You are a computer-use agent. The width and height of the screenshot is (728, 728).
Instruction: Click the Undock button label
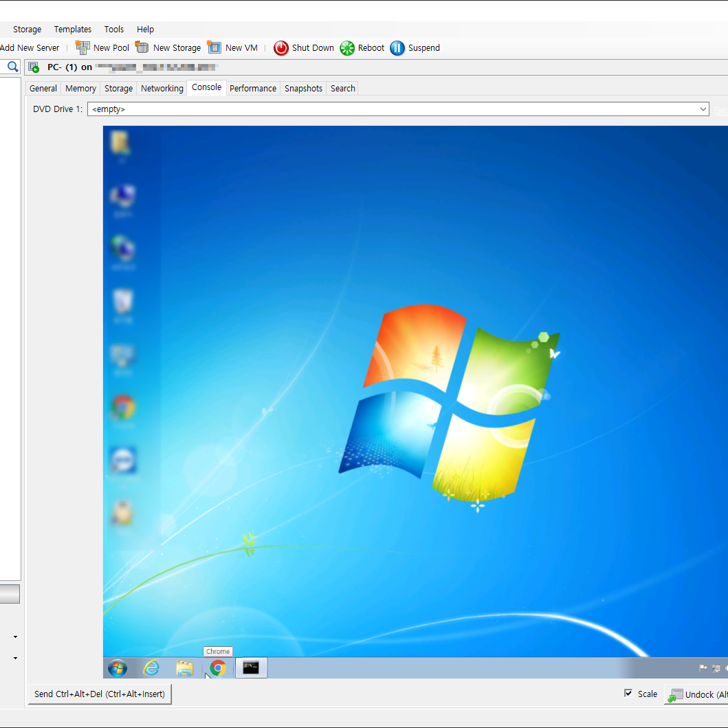(x=706, y=694)
